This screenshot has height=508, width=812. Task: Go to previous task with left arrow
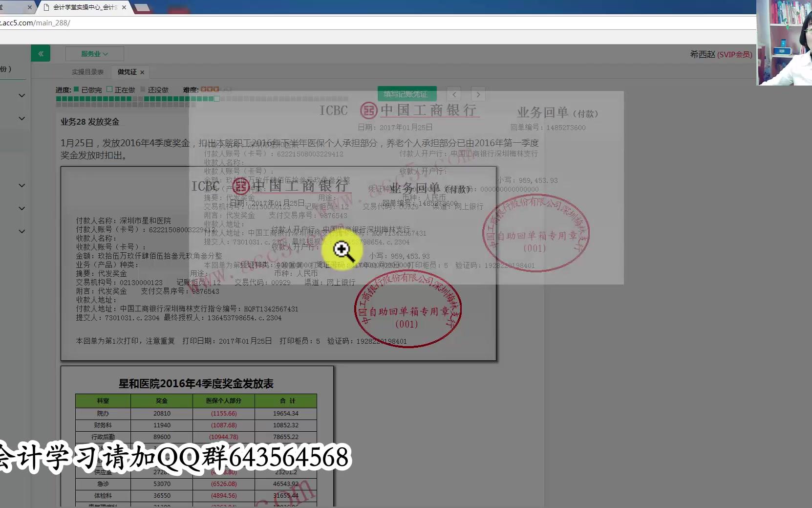pos(454,94)
